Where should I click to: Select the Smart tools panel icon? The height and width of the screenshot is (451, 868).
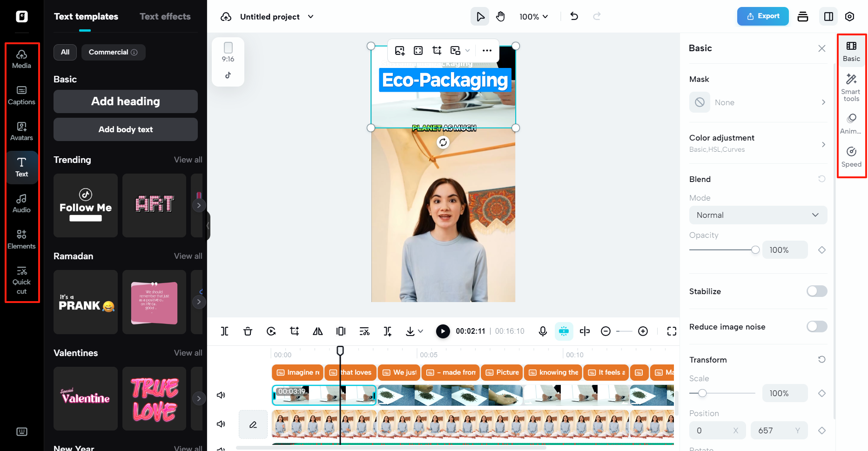851,88
